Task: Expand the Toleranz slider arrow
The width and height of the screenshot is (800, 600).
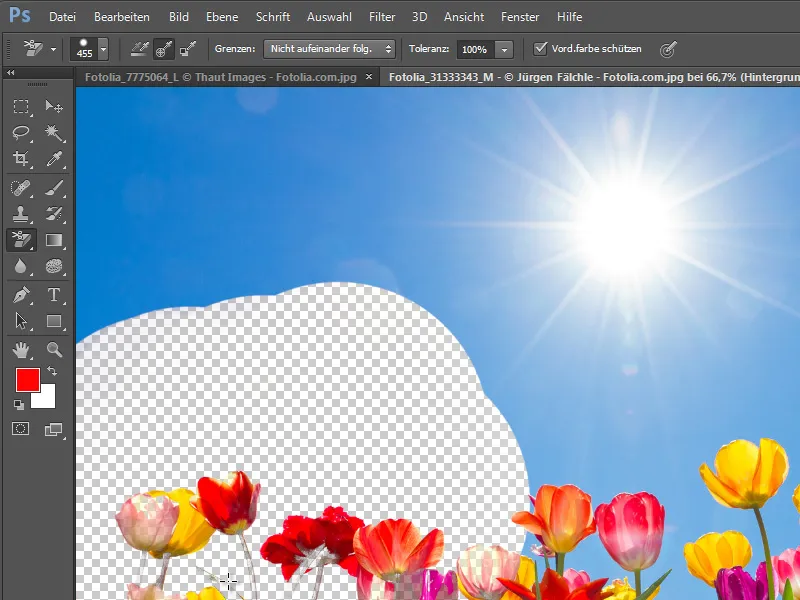Action: (x=505, y=49)
